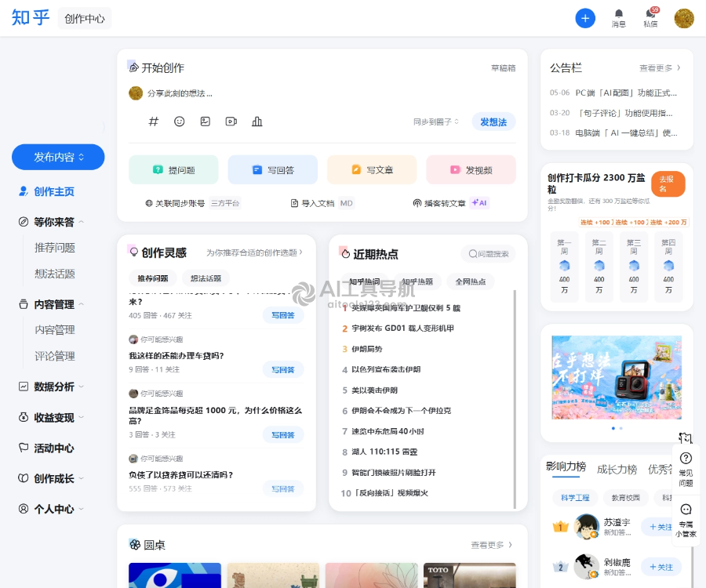Click 关联同步账号 link
Screen dimensions: 706x588
coord(193,203)
